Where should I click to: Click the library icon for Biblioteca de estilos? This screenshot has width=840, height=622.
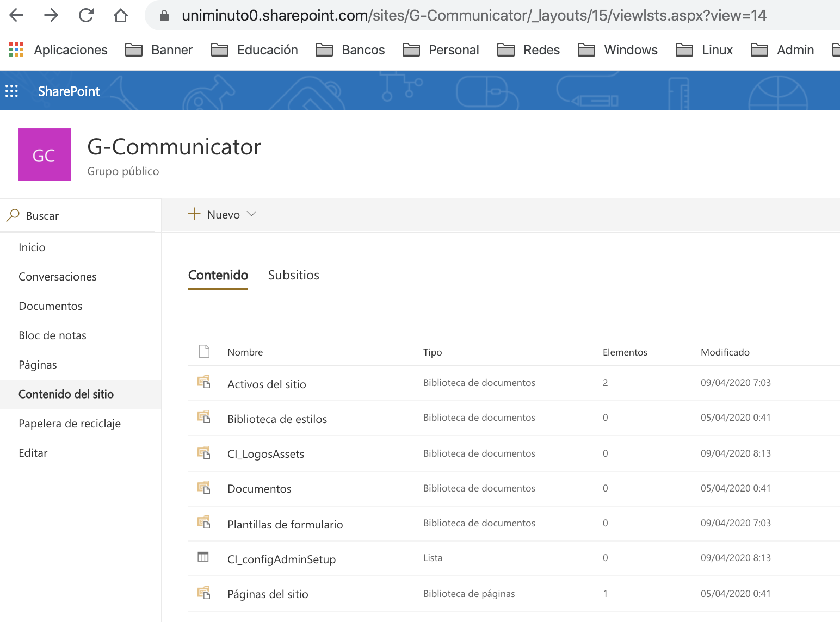click(x=203, y=417)
